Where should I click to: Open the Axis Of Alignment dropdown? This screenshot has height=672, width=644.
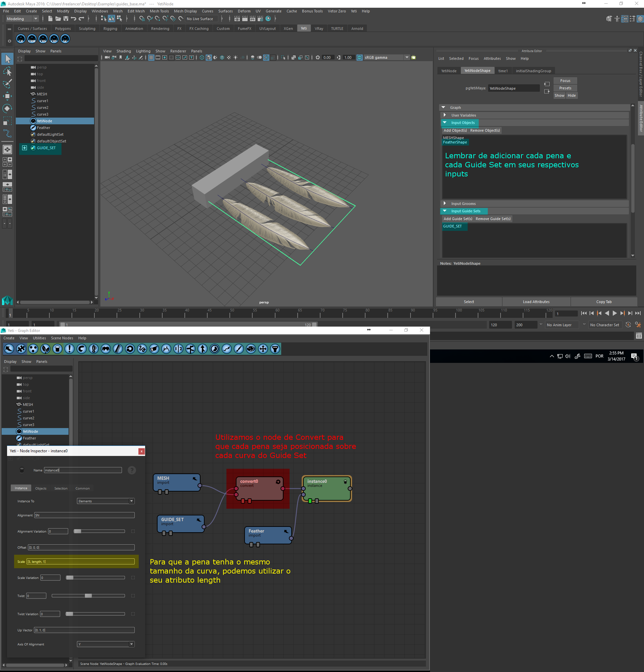(105, 644)
